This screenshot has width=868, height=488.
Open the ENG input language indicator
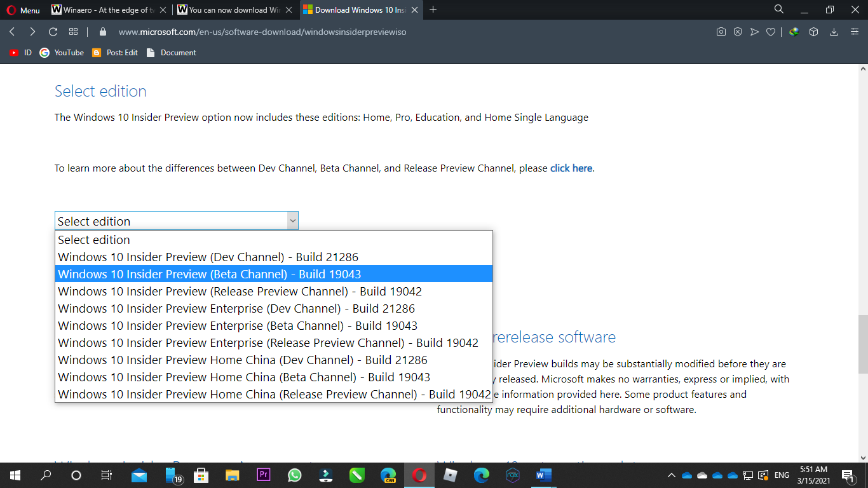[782, 475]
